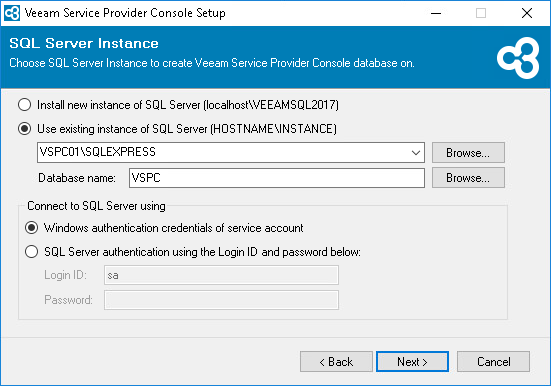
Task: Click the Veeam setup icon in title bar
Action: tap(12, 13)
